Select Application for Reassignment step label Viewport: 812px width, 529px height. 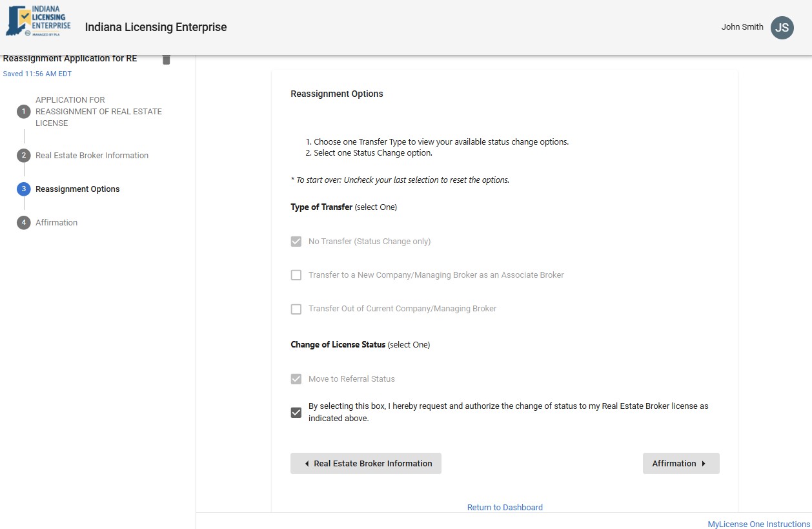coord(98,112)
